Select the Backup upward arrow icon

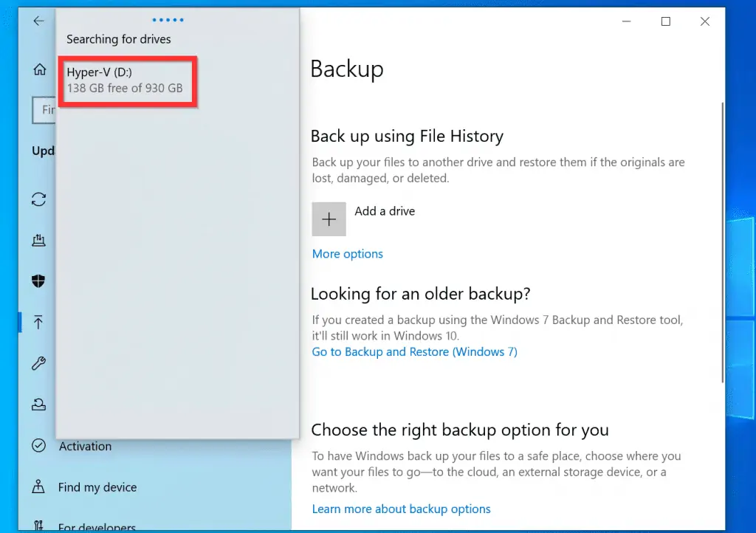[x=38, y=322]
